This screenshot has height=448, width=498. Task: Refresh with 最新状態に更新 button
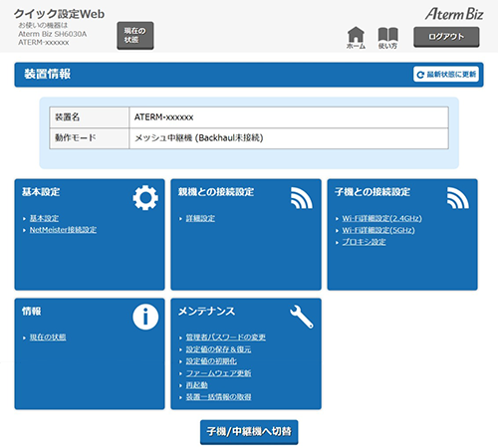(446, 74)
